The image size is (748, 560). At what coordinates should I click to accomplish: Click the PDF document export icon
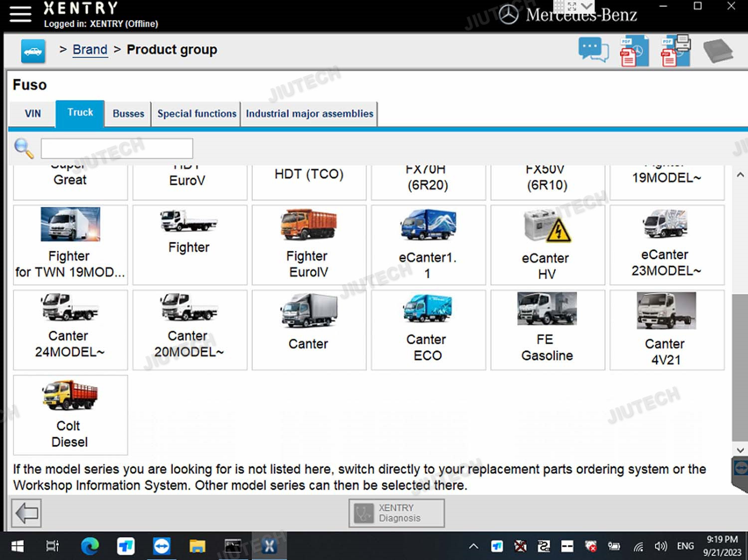tap(634, 51)
